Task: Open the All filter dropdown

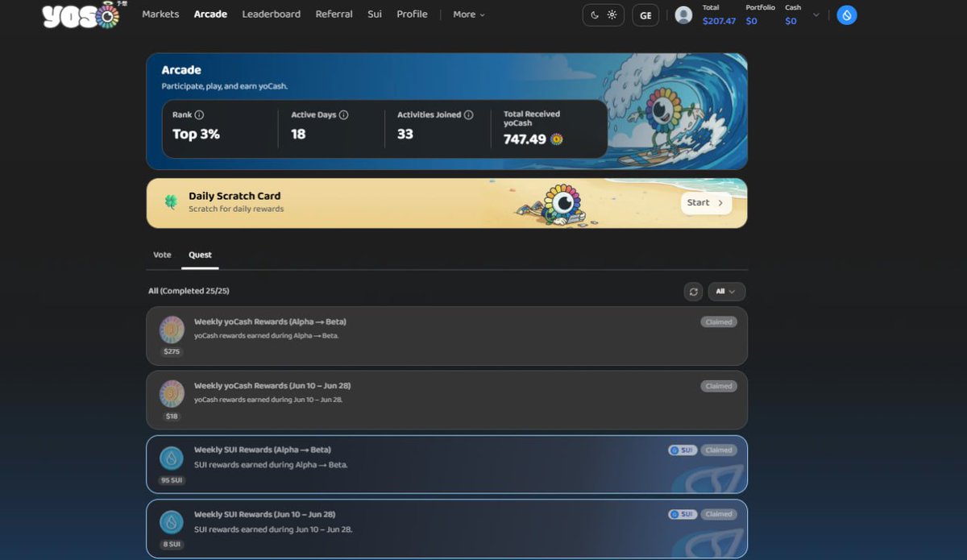Action: click(726, 292)
